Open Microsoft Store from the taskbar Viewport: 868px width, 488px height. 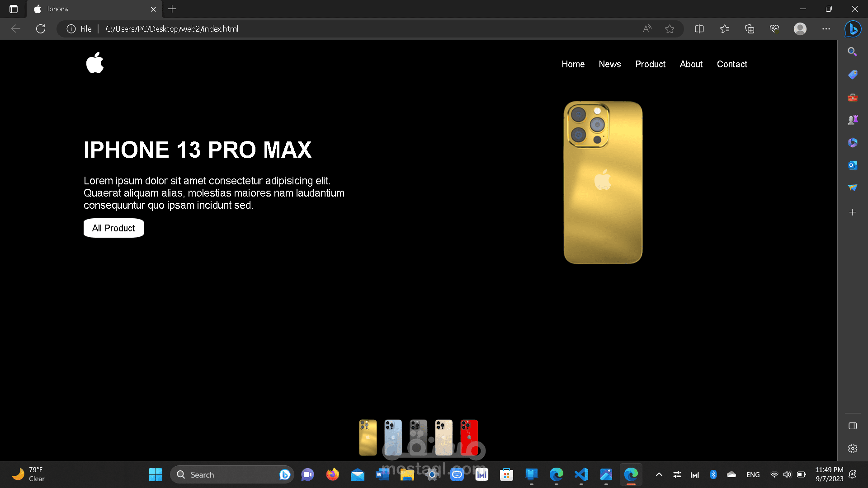[506, 474]
